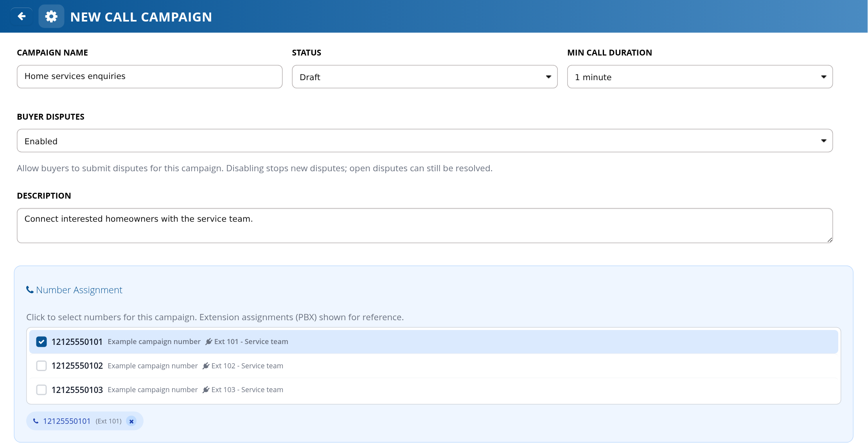868x443 pixels.
Task: Click 'Example campaign number' on 12125550101 row
Action: pyautogui.click(x=154, y=342)
